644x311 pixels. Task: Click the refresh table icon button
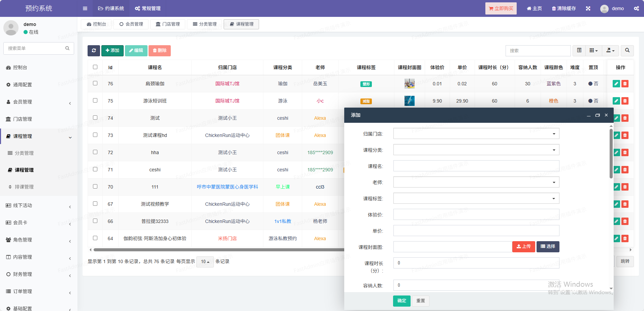(94, 51)
